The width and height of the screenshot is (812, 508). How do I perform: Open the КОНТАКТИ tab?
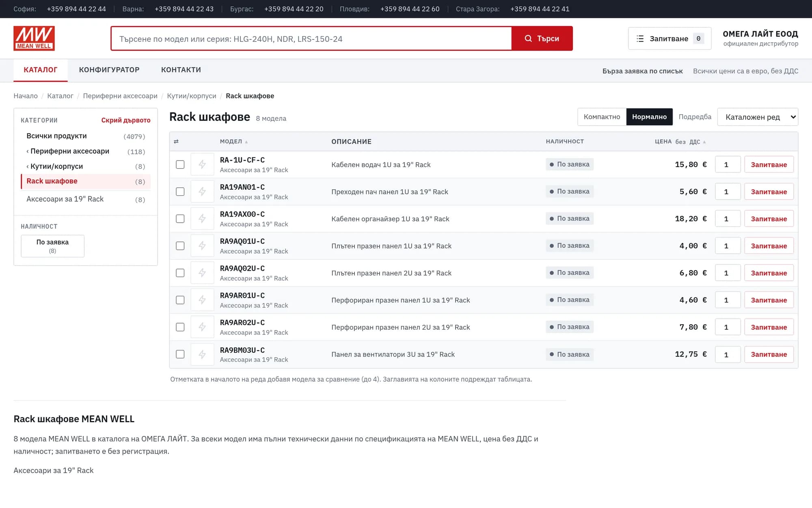[x=181, y=70]
